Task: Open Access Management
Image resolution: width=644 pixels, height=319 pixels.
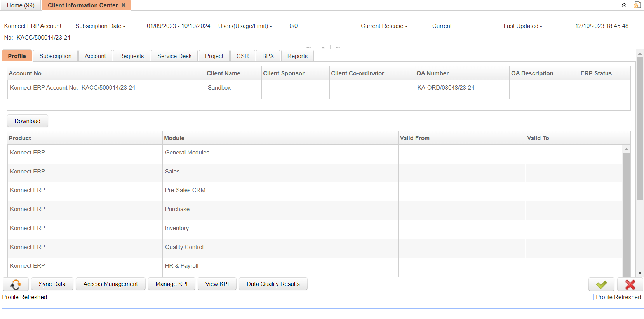Action: click(110, 284)
